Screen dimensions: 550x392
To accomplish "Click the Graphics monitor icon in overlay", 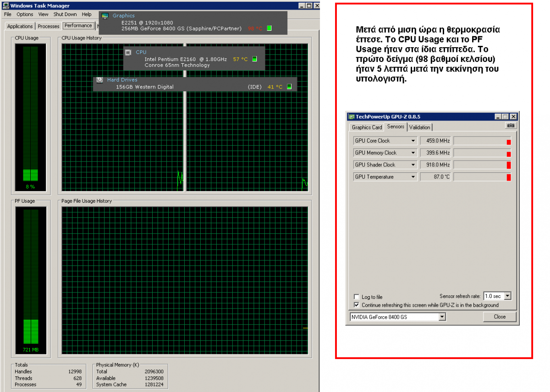I will click(105, 16).
